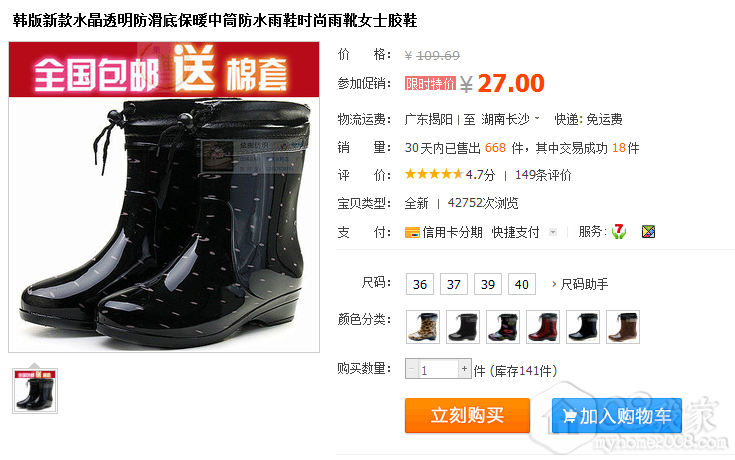The width and height of the screenshot is (735, 460).
Task: Click the 加入购物车 add to cart button
Action: (616, 415)
